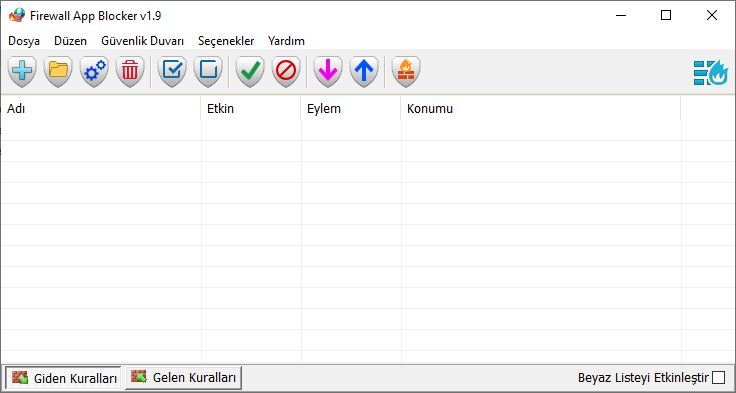Switch to the Gelen Kuralları tab
The width and height of the screenshot is (736, 393).
point(184,377)
